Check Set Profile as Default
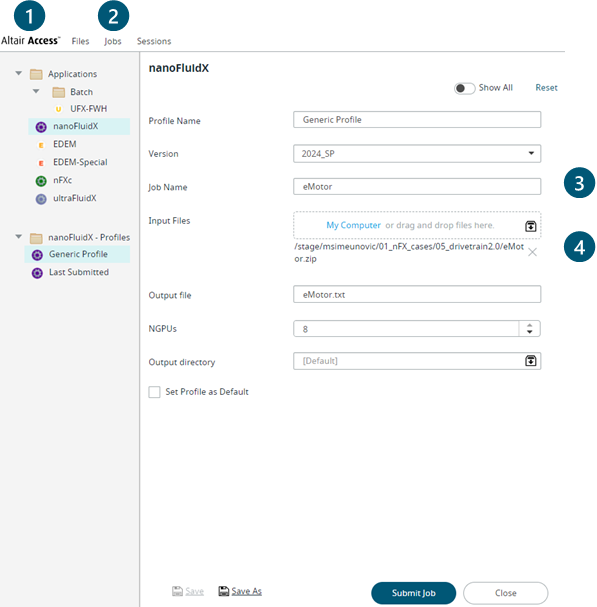 pos(154,392)
